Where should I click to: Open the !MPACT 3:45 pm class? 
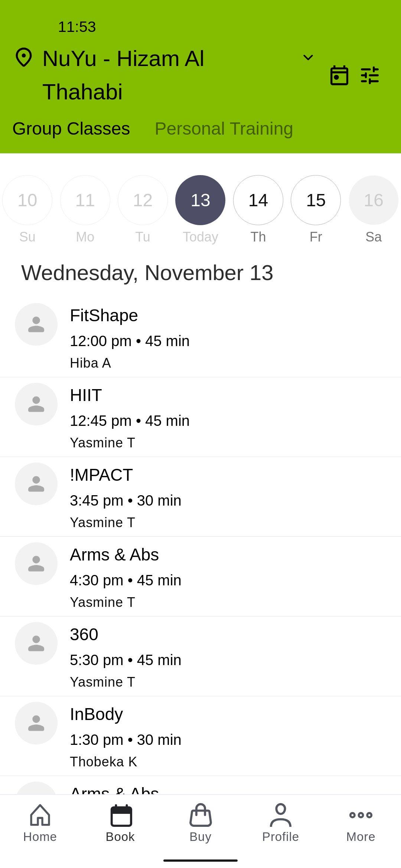pos(200,497)
